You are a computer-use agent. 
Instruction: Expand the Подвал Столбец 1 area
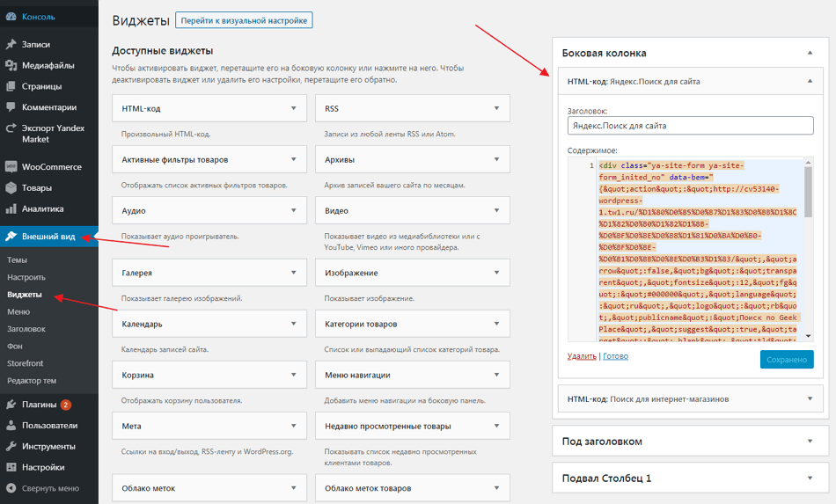[x=810, y=478]
